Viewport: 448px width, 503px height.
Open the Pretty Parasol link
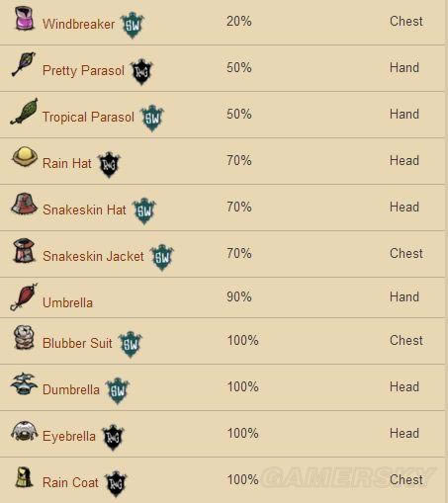tap(83, 71)
